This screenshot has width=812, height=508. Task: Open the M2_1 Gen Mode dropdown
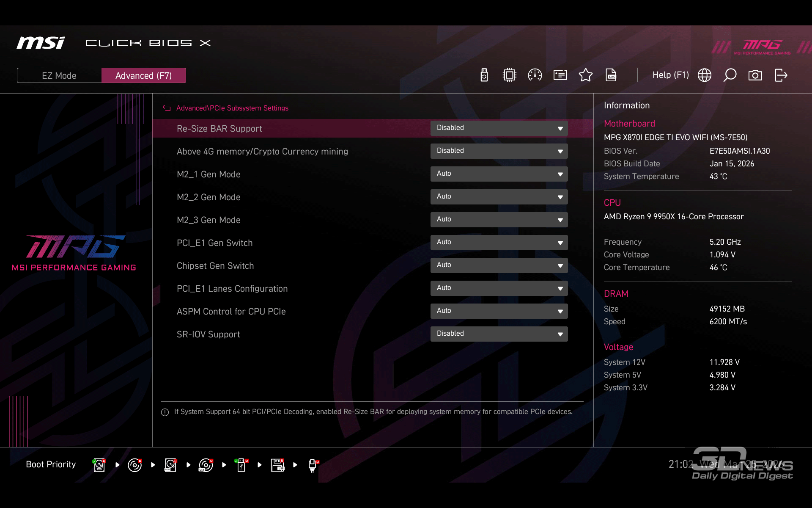pyautogui.click(x=499, y=174)
